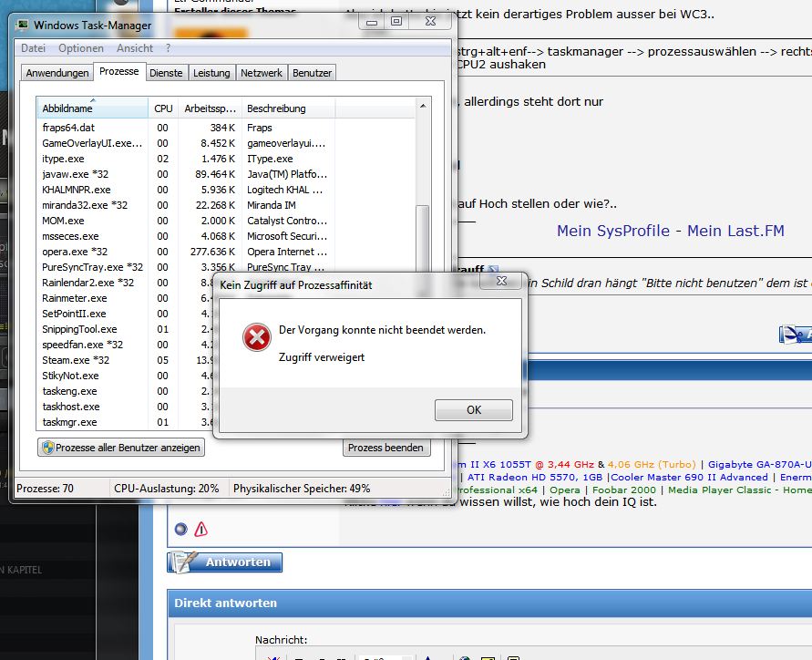Open the Netzwerk tab
812x660 pixels.
point(261,73)
